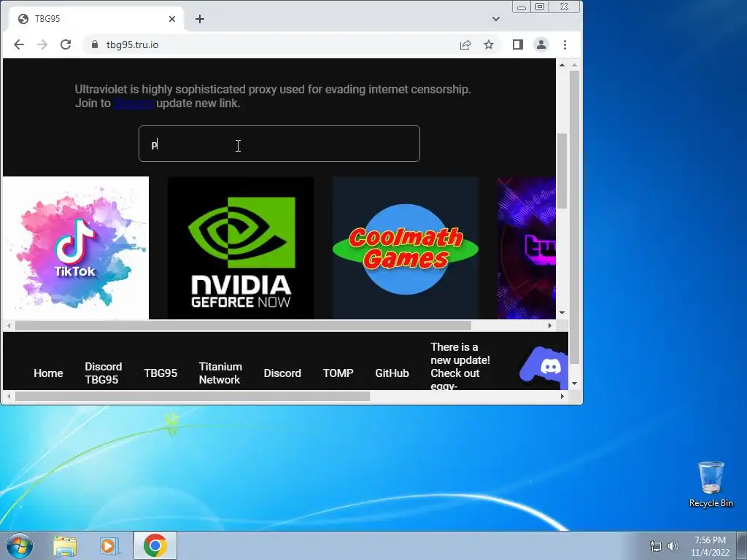This screenshot has width=747, height=560.
Task: Click the proxy search input box
Action: (279, 144)
